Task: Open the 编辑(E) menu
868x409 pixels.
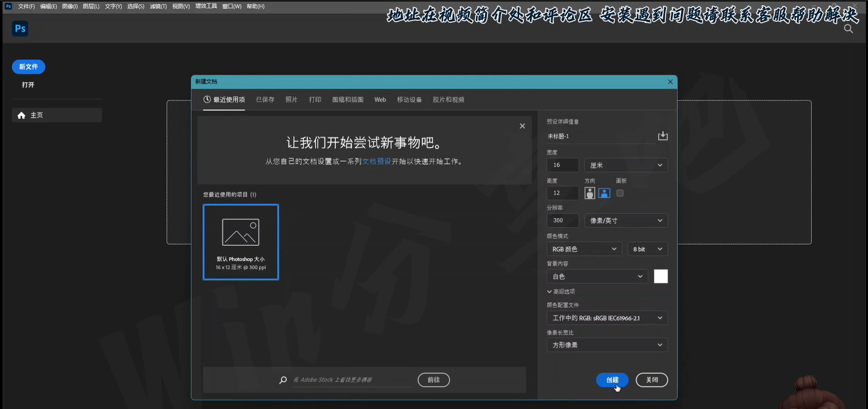Action: [48, 6]
